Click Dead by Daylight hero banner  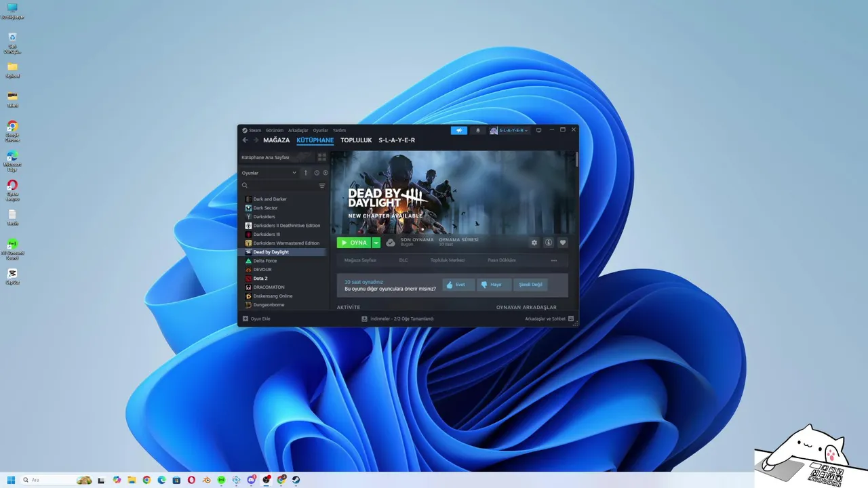point(452,192)
